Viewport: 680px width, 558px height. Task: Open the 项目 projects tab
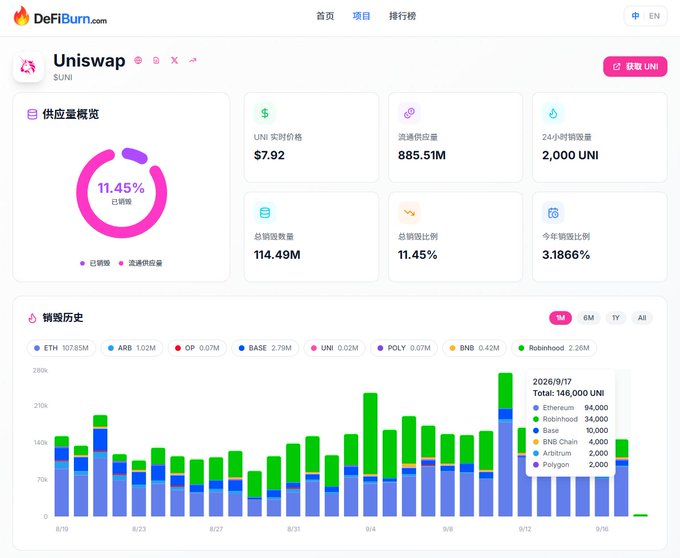361,16
